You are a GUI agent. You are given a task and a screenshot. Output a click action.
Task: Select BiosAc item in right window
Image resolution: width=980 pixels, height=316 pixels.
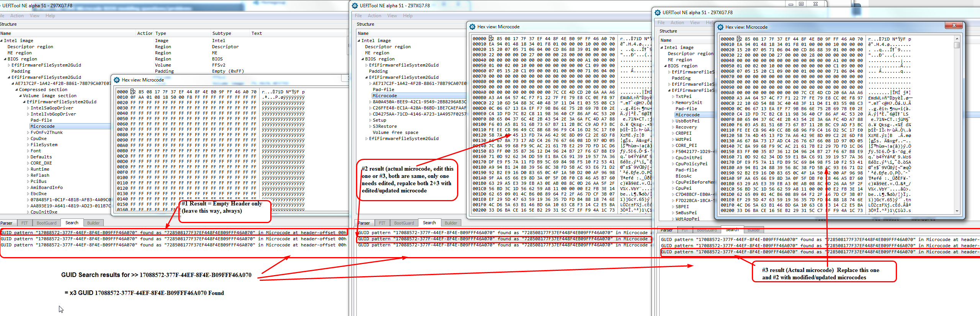pyautogui.click(x=684, y=176)
